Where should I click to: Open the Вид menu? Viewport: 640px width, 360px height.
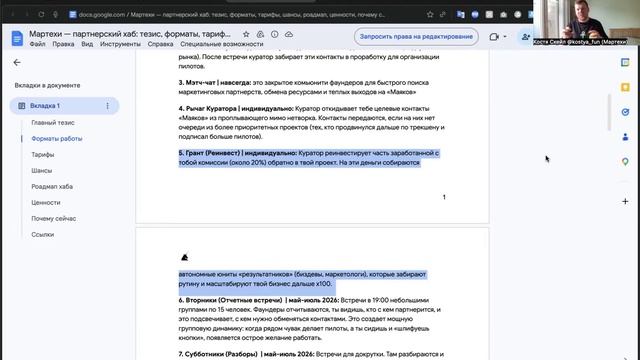tap(87, 44)
